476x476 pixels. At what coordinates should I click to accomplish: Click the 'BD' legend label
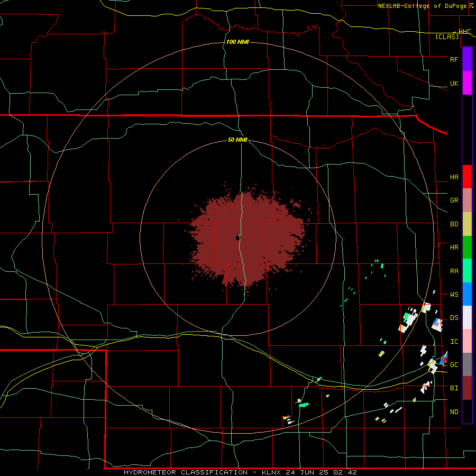pos(454,224)
